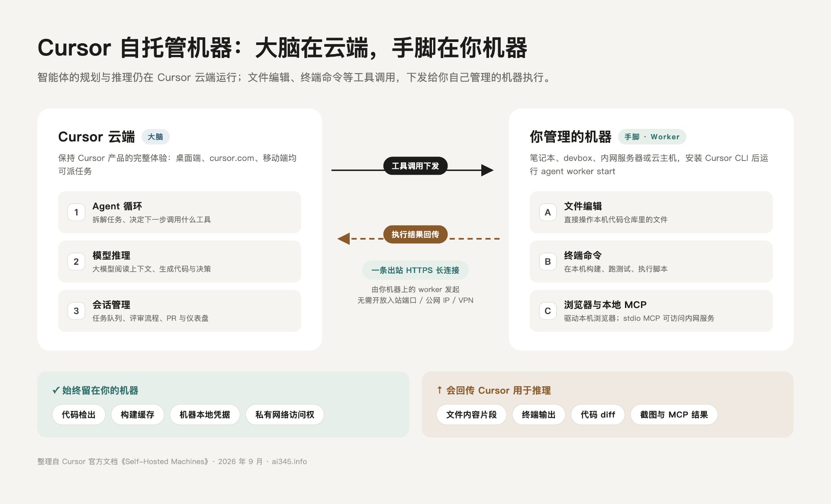
Task: Click the 你管理的机器 panel heading
Action: (x=570, y=137)
